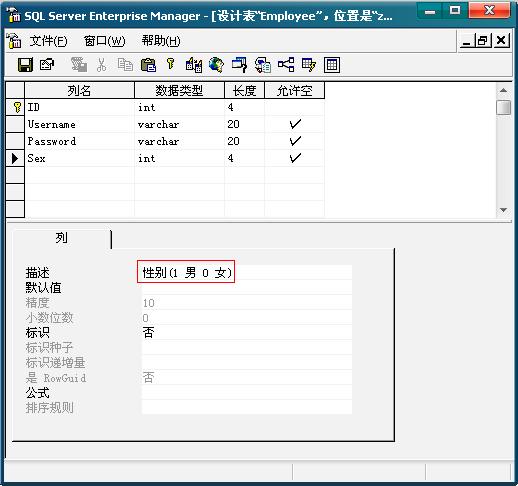Viewport: 518px width, 486px height.
Task: Click the 长度 column header
Action: (245, 90)
